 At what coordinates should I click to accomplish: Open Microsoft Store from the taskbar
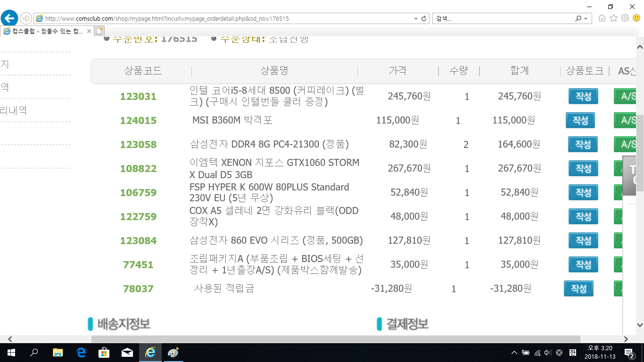104,353
